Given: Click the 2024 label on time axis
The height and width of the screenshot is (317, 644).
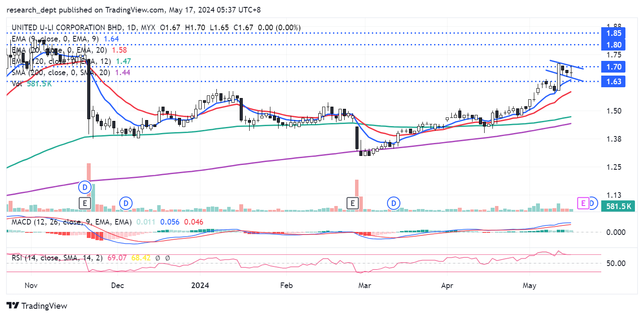Looking at the screenshot, I should pos(200,285).
